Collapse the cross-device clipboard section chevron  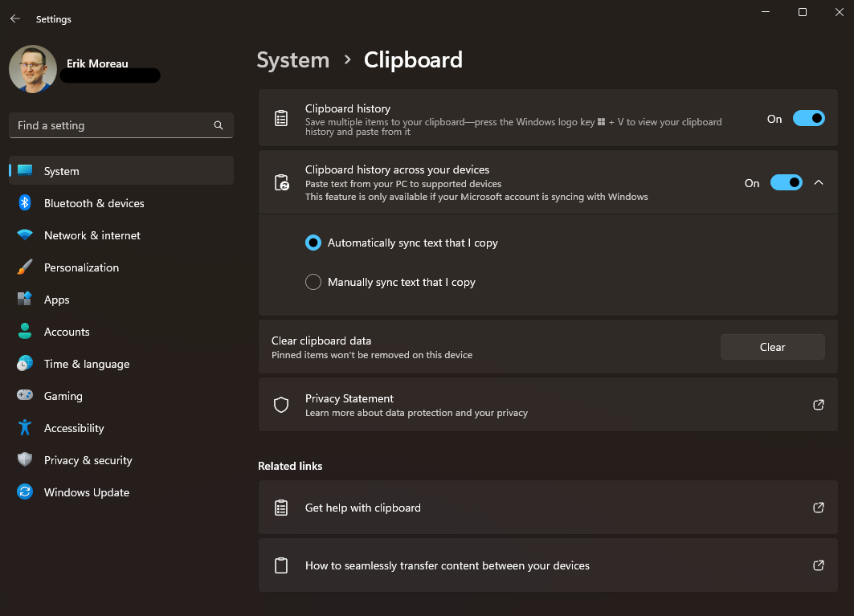pos(819,182)
